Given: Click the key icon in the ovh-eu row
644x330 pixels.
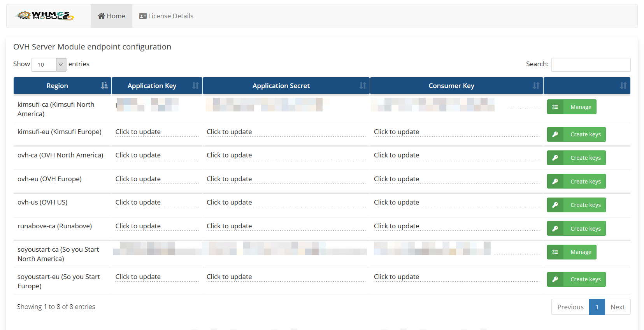Looking at the screenshot, I should 555,182.
